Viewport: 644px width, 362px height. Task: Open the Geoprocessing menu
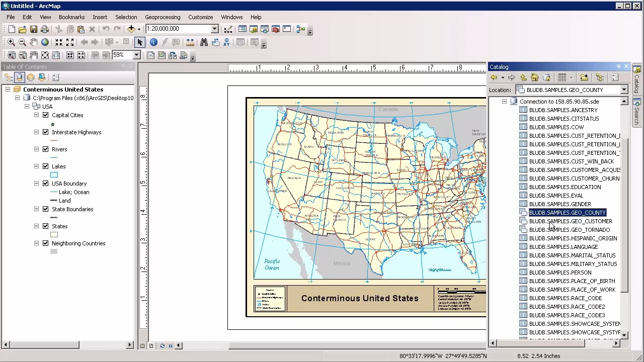coord(163,17)
